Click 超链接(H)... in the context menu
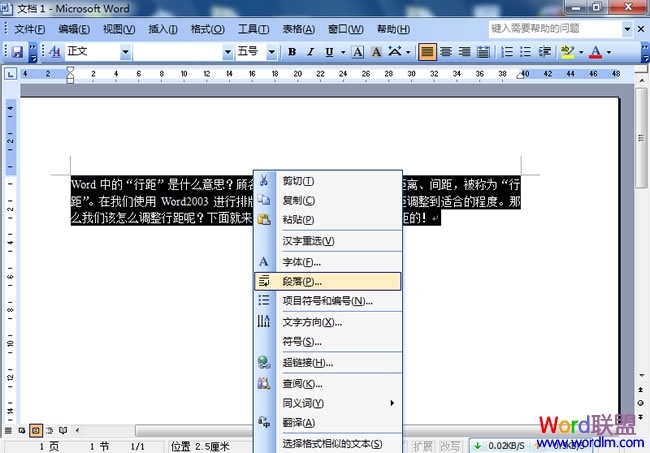 point(307,363)
